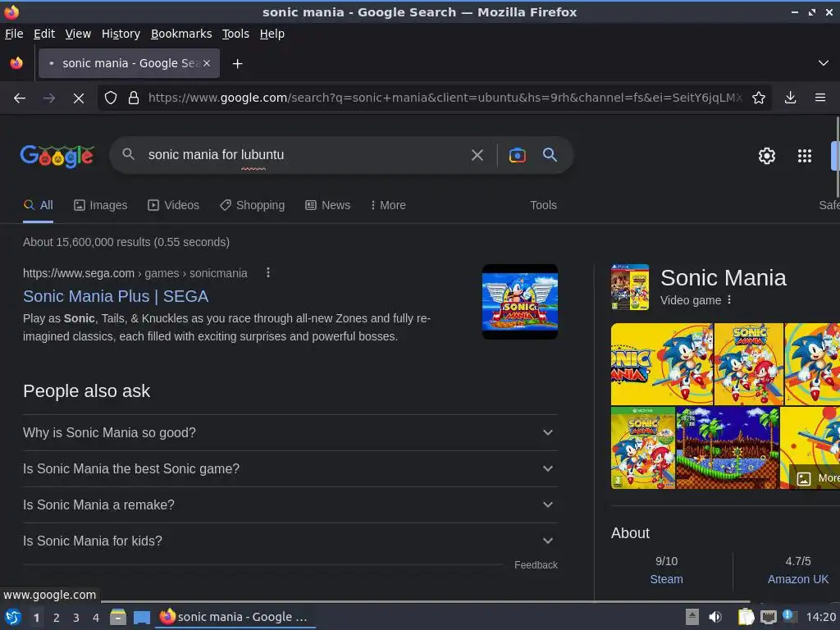List all tabs dropdown arrow
Screen dimensions: 840x630
[824, 63]
